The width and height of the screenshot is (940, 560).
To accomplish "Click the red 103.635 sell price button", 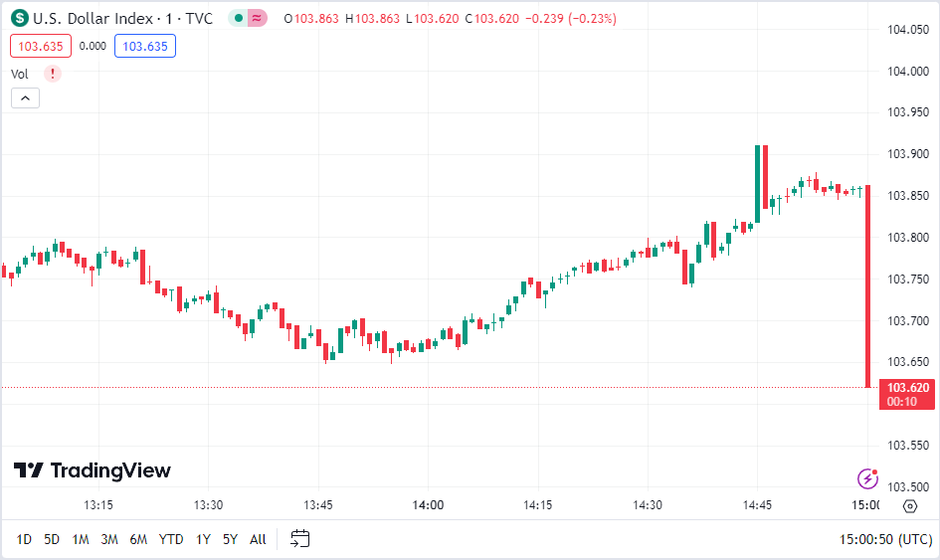I will [41, 46].
